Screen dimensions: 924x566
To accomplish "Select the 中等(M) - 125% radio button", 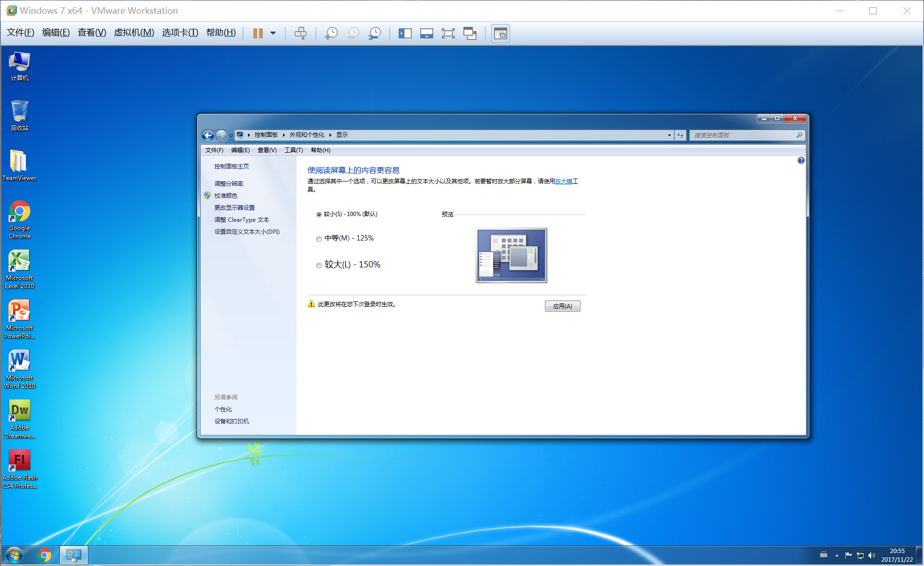I will coord(319,239).
